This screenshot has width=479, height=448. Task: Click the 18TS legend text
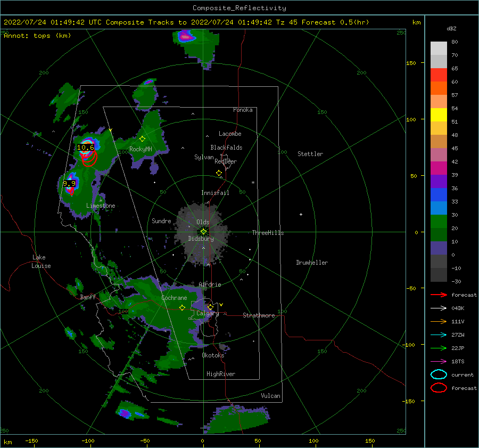pyautogui.click(x=458, y=362)
